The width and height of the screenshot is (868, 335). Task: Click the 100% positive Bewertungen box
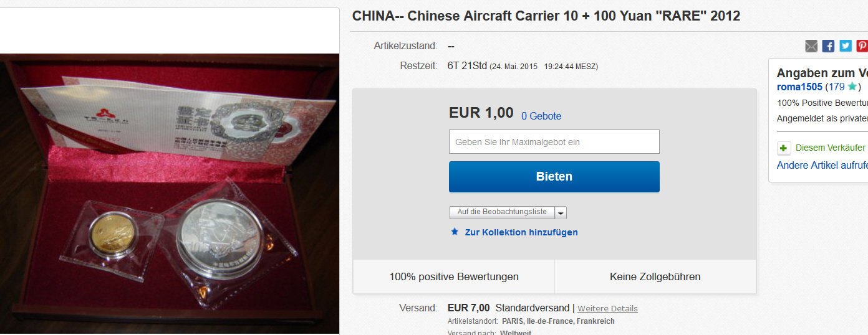[x=454, y=276]
